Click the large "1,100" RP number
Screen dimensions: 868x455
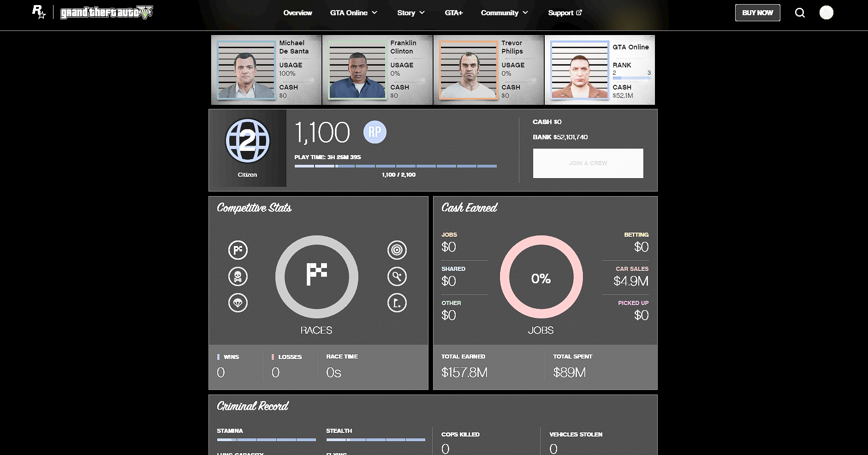pyautogui.click(x=322, y=133)
